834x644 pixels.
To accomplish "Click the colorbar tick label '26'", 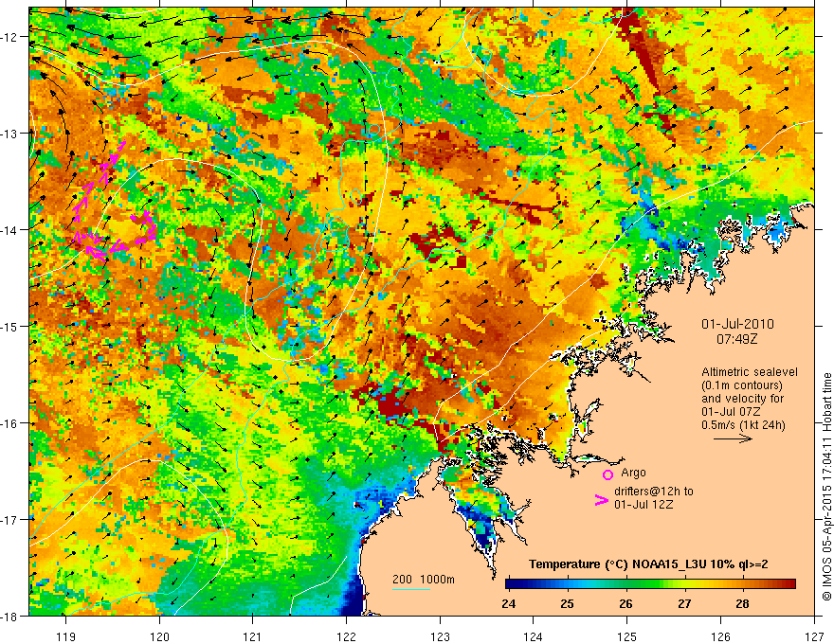I will 625,603.
